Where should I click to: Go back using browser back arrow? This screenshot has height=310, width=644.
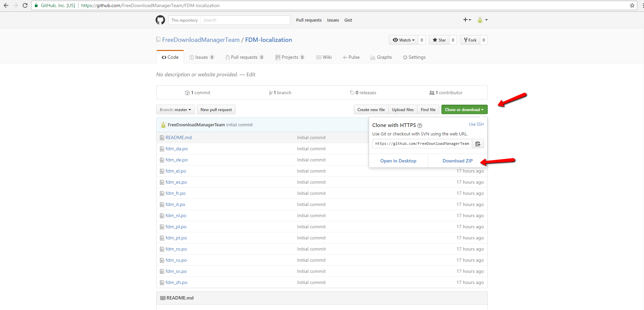pyautogui.click(x=6, y=5)
